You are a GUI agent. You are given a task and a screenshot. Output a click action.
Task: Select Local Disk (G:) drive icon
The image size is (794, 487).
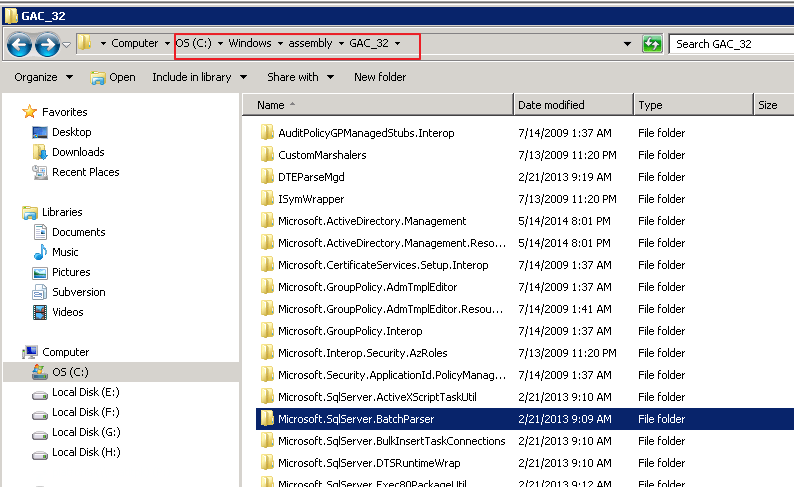(39, 434)
